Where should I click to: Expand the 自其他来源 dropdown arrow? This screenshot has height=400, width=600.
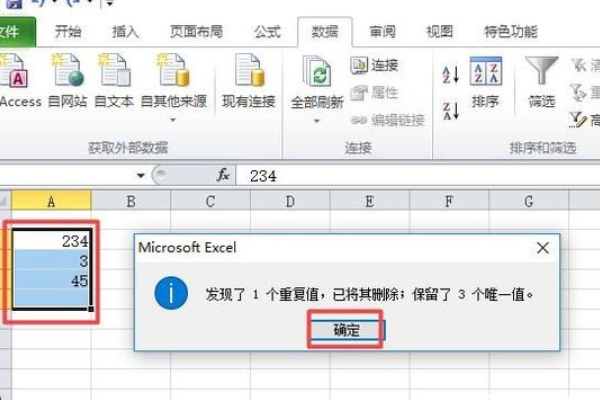[x=173, y=120]
